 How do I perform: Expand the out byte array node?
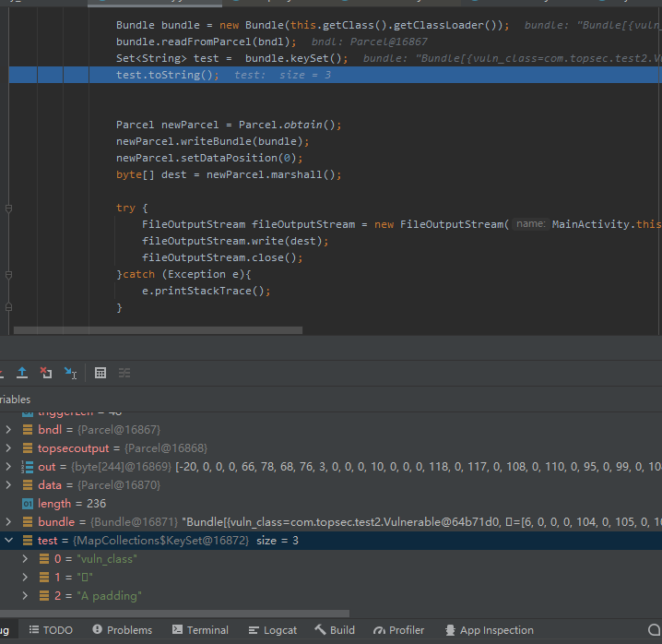[x=8, y=467]
